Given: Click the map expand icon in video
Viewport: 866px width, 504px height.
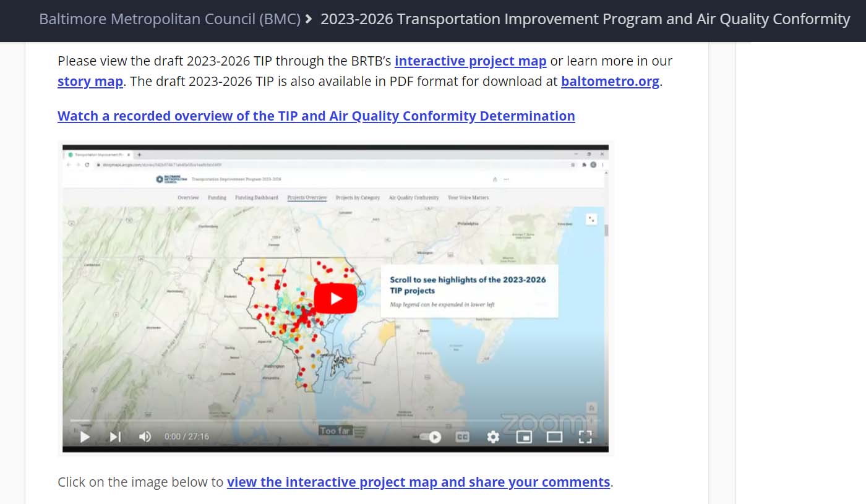Looking at the screenshot, I should (591, 219).
